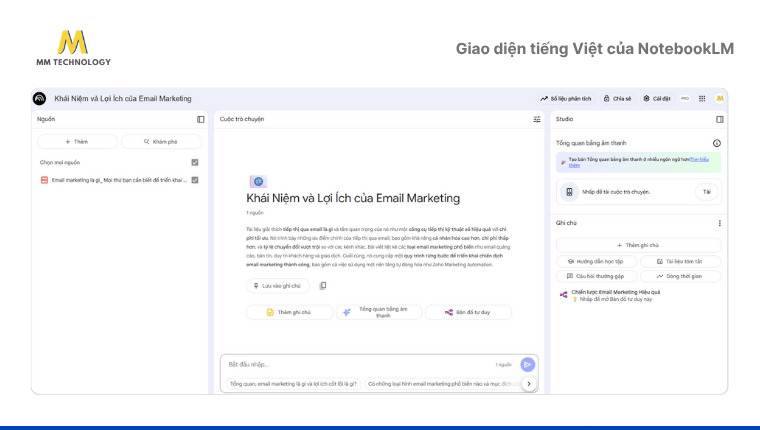Toggle the Email marketing source checkbox

[x=195, y=180]
